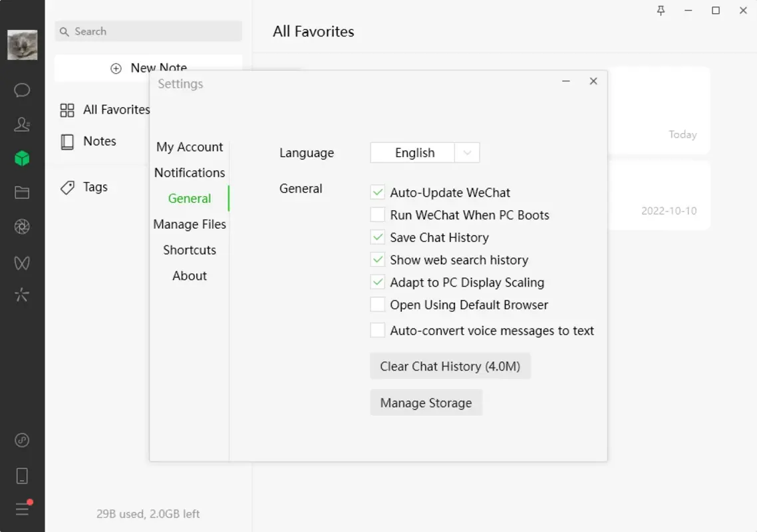The width and height of the screenshot is (757, 532).
Task: Enable Auto-convert voice messages to text
Action: (377, 329)
